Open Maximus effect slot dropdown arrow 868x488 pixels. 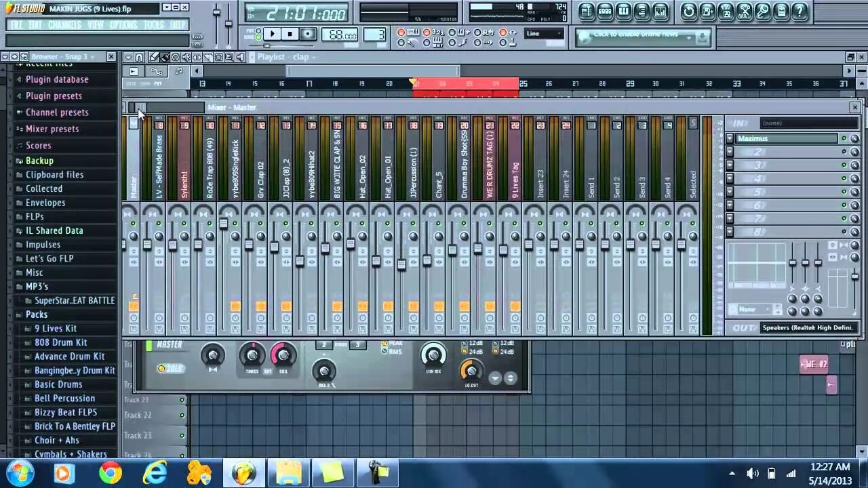730,138
